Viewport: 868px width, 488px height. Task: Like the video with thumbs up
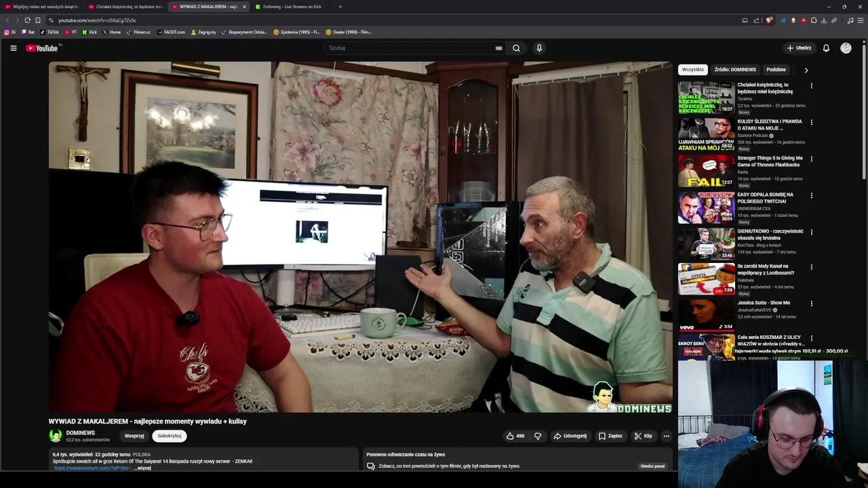[515, 436]
